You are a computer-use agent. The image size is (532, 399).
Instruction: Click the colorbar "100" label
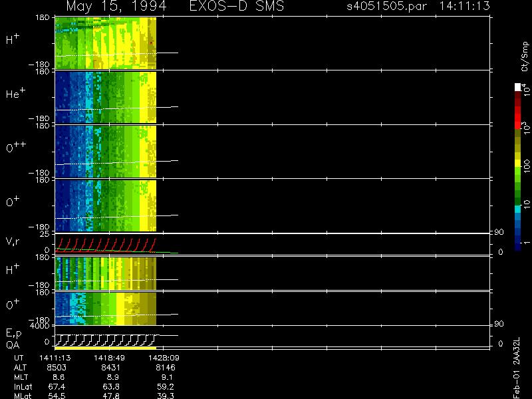point(527,166)
